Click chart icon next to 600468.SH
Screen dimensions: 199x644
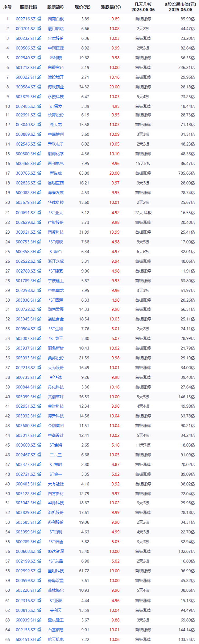39,163
